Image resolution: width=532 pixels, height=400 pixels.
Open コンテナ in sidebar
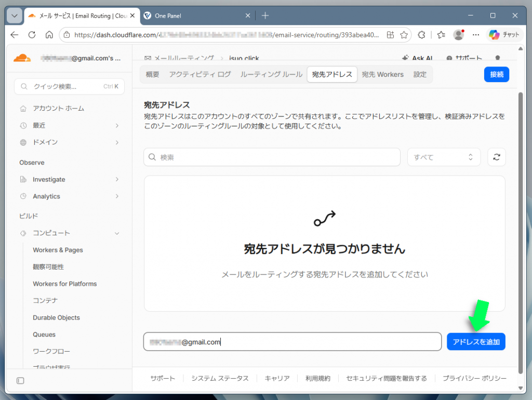click(x=45, y=301)
